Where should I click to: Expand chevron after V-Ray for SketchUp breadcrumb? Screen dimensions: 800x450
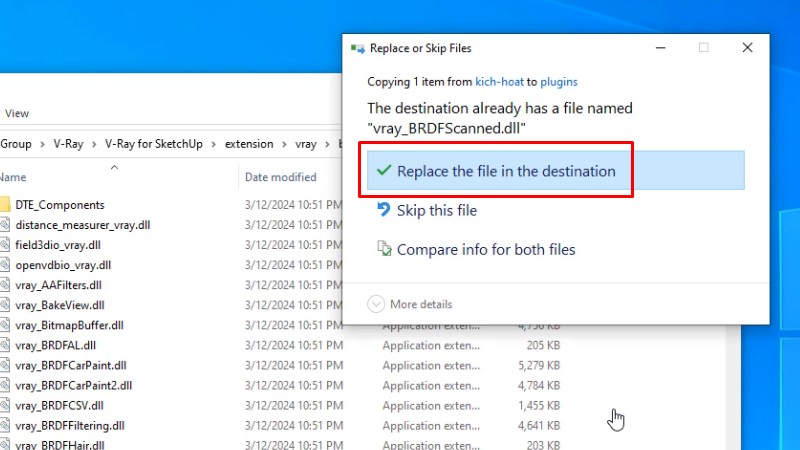click(x=213, y=145)
